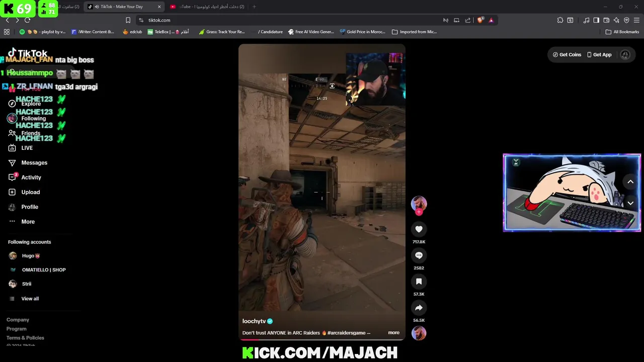Open the Explore compass icon in sidebar

(x=12, y=104)
